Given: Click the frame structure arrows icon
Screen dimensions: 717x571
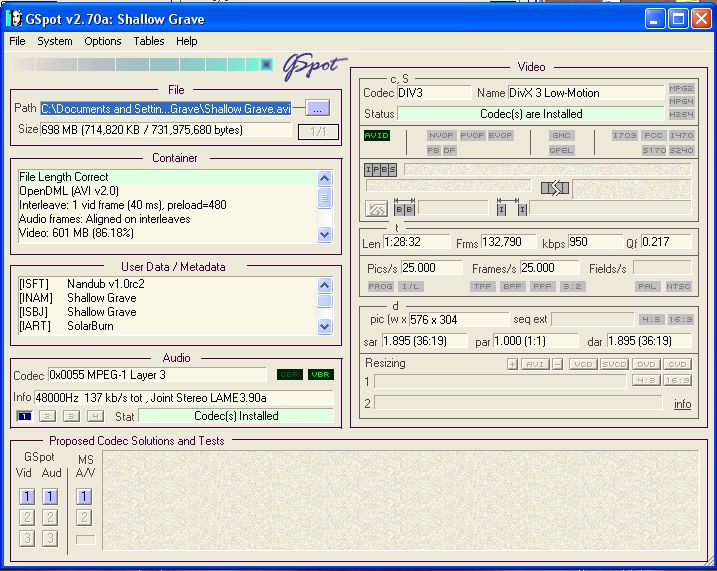Looking at the screenshot, I should tap(555, 187).
